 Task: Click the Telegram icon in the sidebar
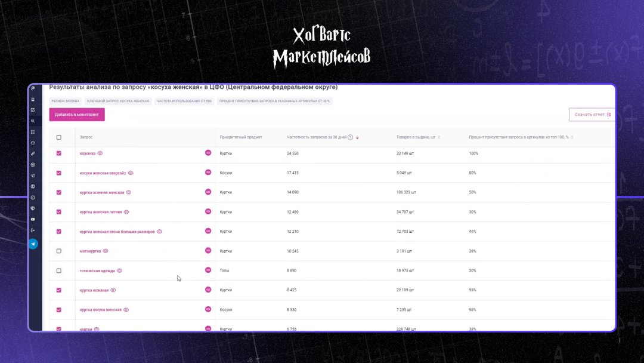33,244
